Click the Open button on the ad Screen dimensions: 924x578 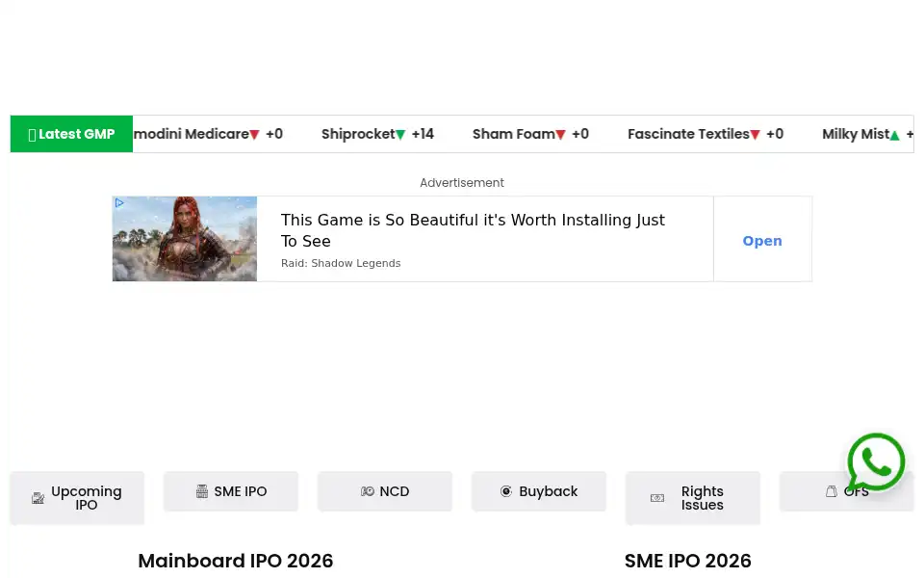pyautogui.click(x=762, y=241)
